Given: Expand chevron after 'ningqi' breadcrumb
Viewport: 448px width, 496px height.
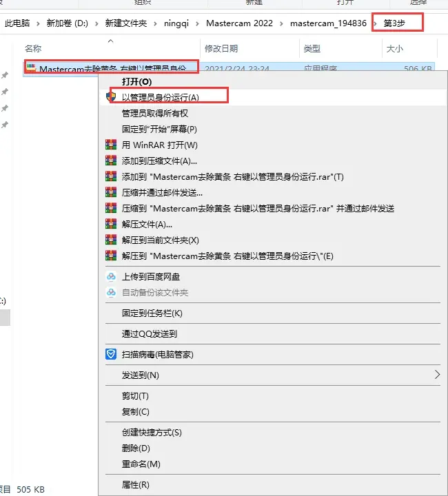Looking at the screenshot, I should [x=197, y=23].
